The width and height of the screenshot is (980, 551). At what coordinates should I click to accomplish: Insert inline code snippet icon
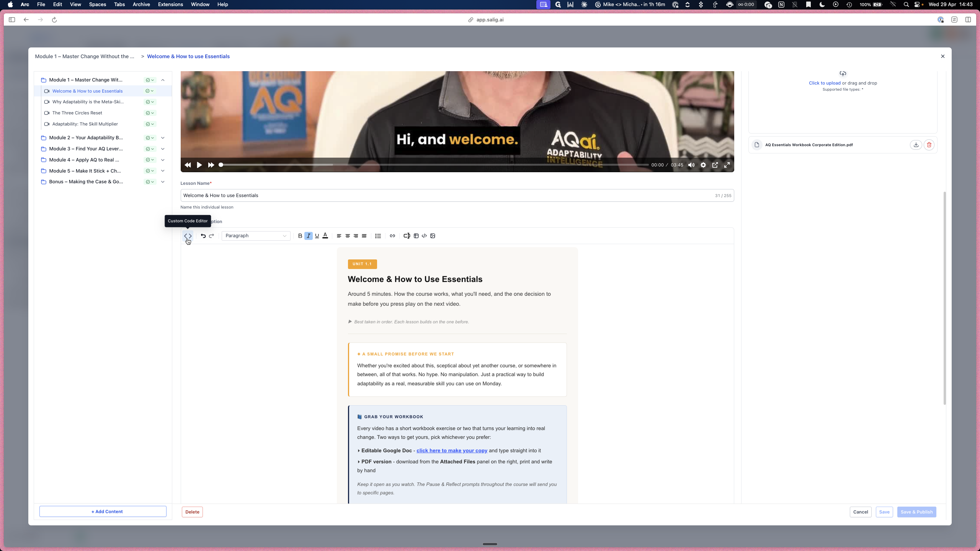[424, 236]
